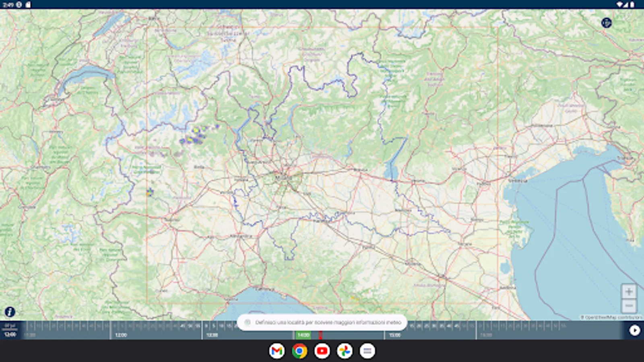This screenshot has width=644, height=362.
Task: Open Gmail from the taskbar
Action: pyautogui.click(x=277, y=351)
